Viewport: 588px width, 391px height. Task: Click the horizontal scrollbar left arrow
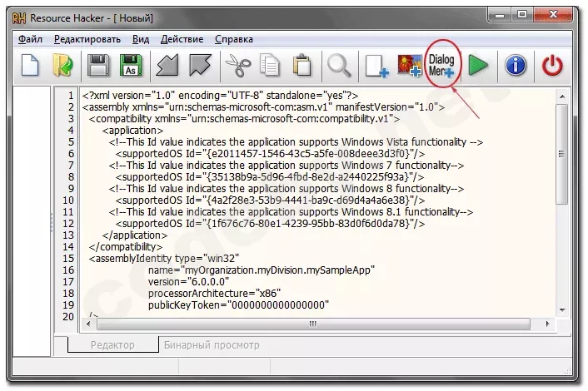(x=88, y=324)
